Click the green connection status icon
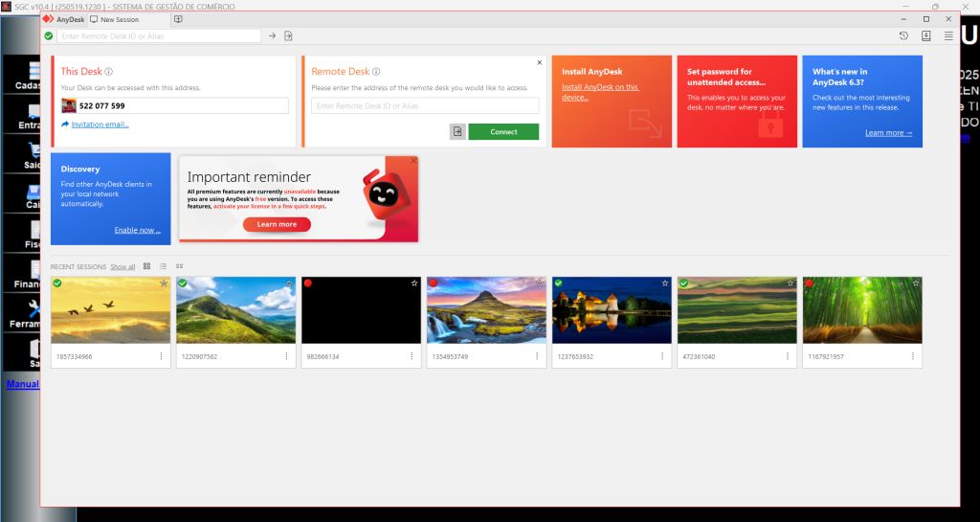Image resolution: width=980 pixels, height=522 pixels. pos(49,36)
